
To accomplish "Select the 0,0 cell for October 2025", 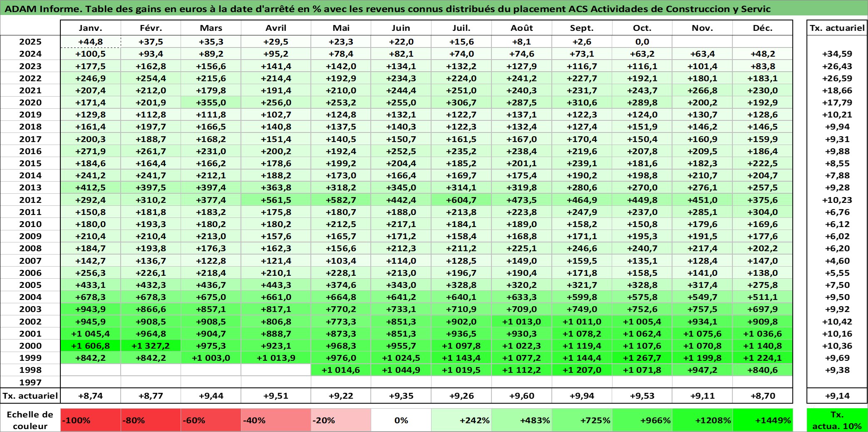I will click(x=642, y=42).
